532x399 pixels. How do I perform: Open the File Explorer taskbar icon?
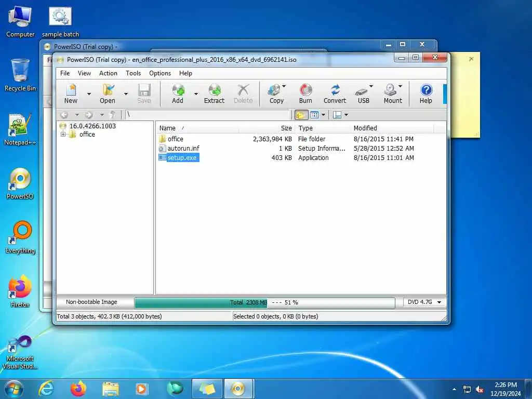(111, 389)
